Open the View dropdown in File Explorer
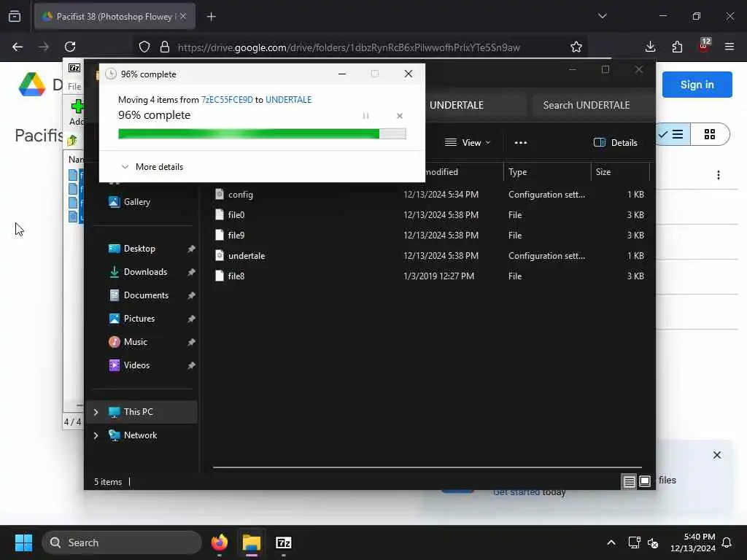This screenshot has width=747, height=560. [468, 142]
